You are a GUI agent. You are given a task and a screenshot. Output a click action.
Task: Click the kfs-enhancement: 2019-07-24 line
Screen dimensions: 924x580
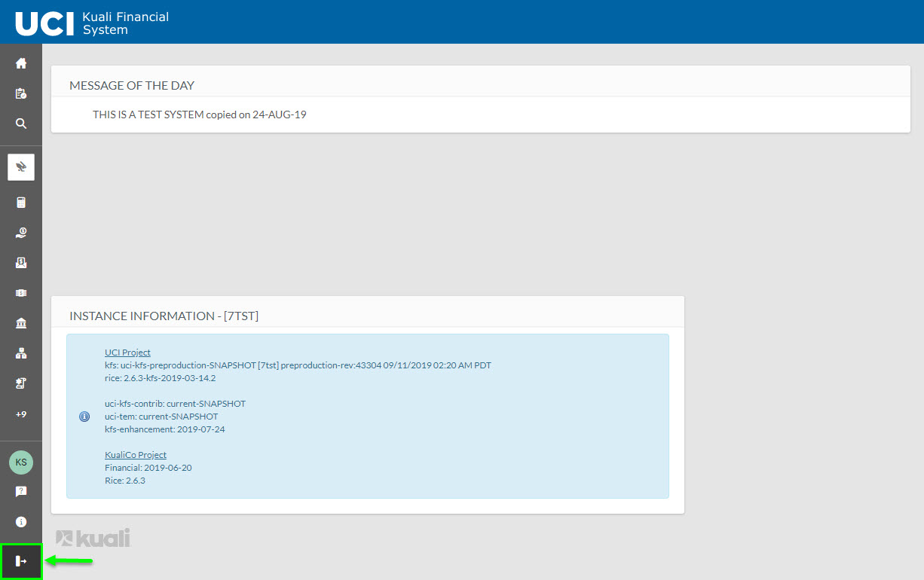pos(165,429)
